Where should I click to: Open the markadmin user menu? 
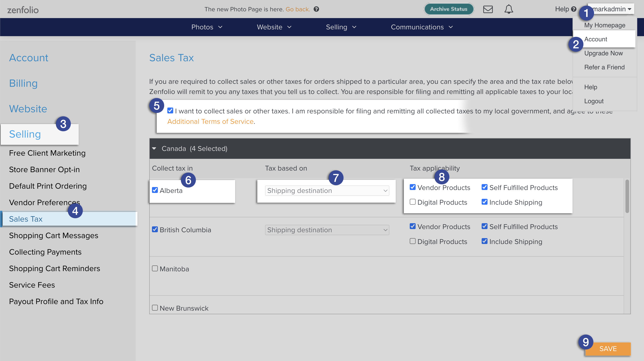coord(611,9)
